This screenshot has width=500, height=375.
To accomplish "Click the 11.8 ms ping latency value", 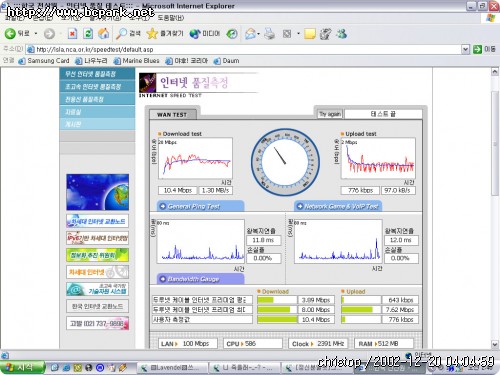I will [x=263, y=240].
